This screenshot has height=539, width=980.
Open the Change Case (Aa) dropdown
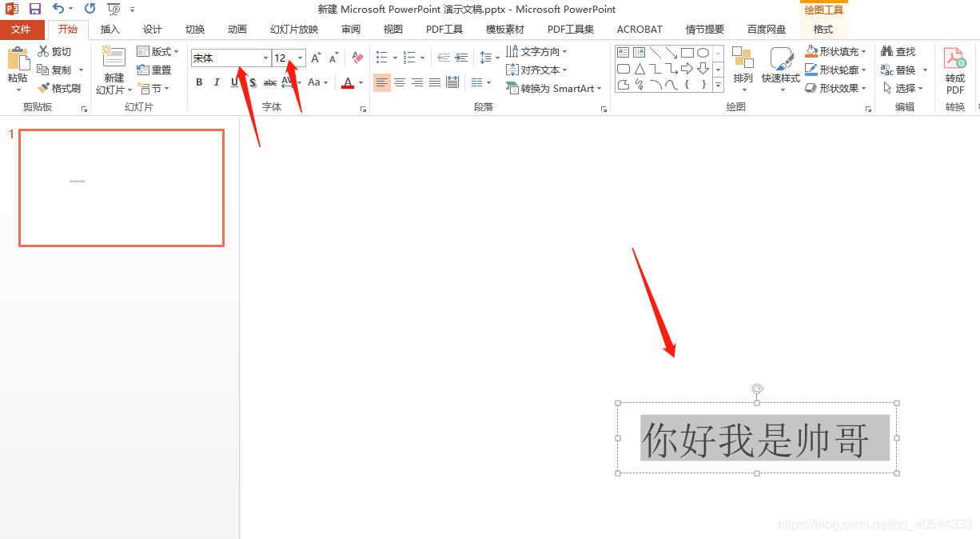tap(317, 82)
